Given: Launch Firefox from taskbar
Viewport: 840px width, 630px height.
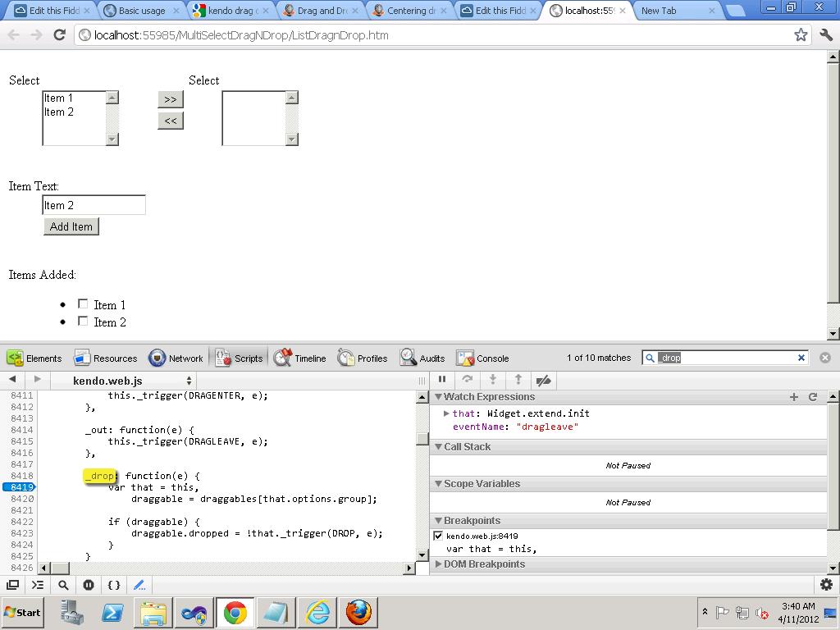Looking at the screenshot, I should click(x=358, y=612).
